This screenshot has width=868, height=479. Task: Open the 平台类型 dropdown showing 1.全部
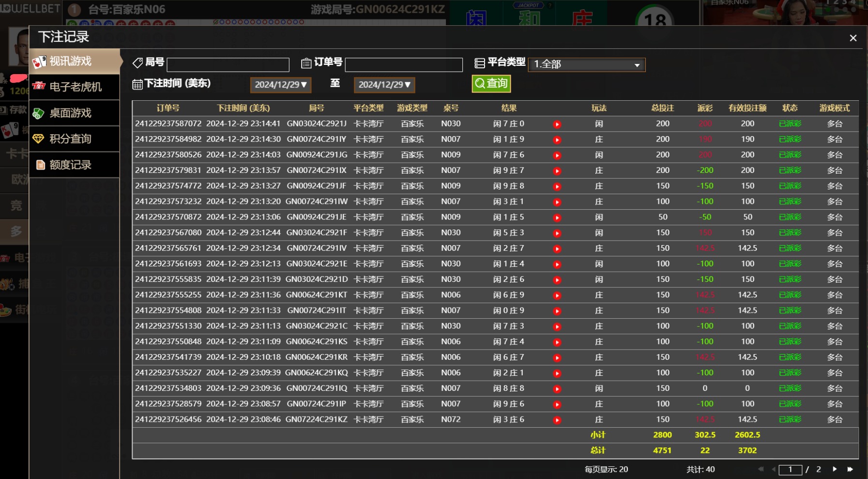click(587, 64)
